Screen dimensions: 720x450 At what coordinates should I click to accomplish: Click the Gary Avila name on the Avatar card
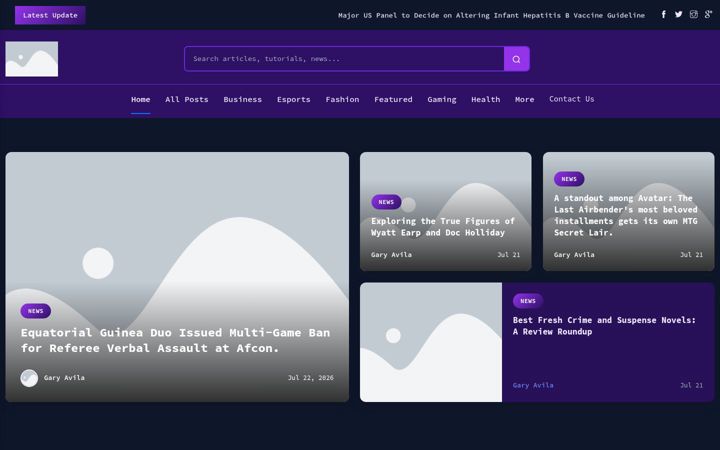pyautogui.click(x=574, y=254)
